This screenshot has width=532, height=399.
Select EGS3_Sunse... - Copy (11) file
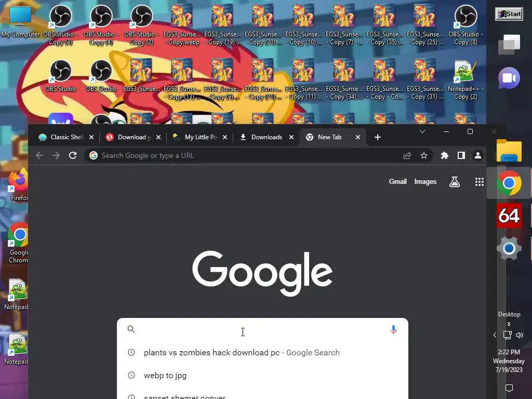click(x=303, y=80)
